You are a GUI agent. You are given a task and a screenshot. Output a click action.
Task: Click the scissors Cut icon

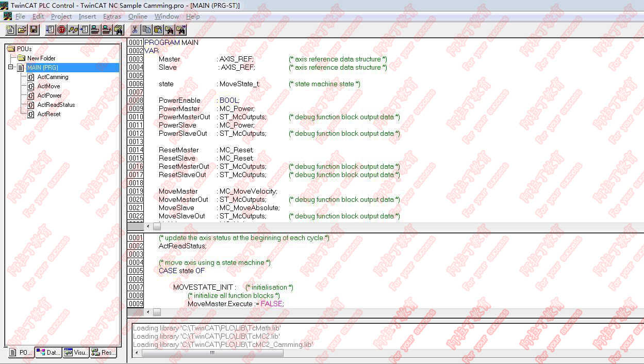click(x=135, y=29)
